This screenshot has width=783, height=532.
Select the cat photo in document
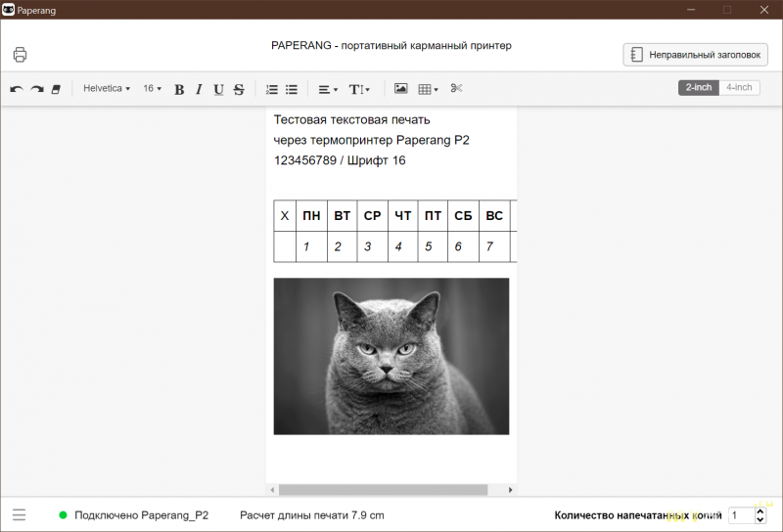391,356
